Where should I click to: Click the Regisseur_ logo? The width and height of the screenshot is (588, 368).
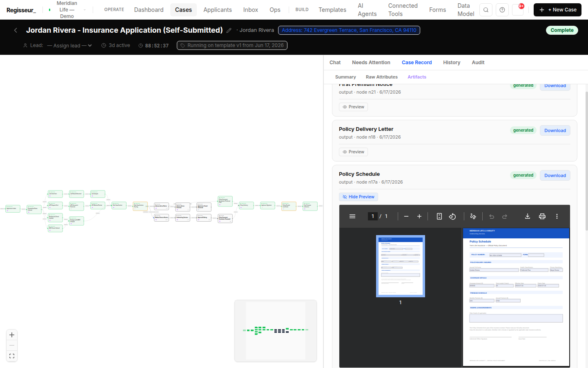(21, 10)
